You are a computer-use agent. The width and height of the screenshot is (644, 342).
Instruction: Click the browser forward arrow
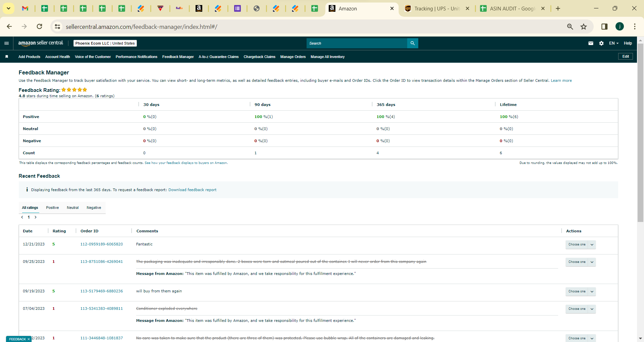(x=24, y=26)
